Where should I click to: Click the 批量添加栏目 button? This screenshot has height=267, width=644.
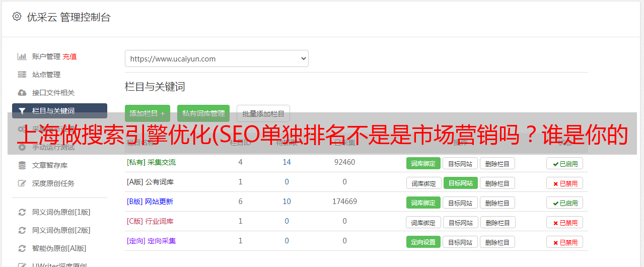coord(263,113)
